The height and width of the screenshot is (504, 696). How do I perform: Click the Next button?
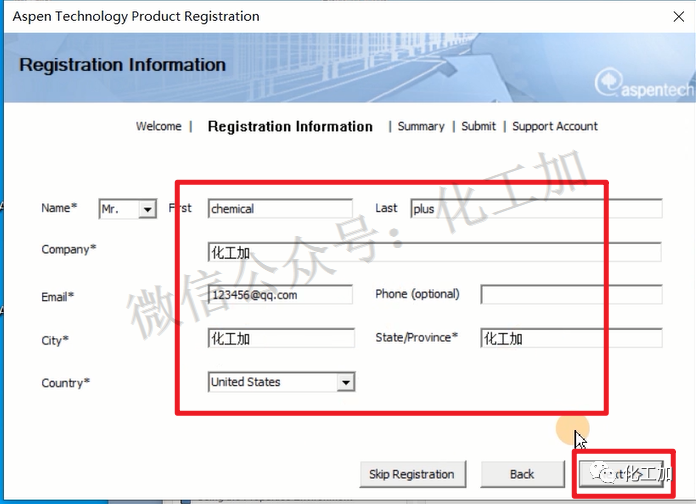tap(621, 474)
